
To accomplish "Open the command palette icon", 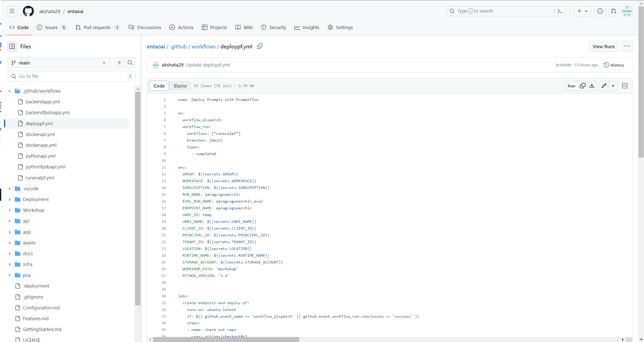I will click(x=560, y=11).
